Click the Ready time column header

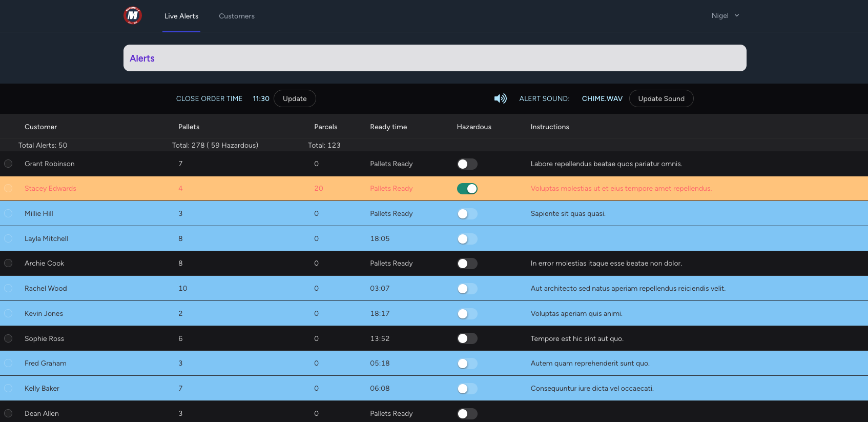388,127
